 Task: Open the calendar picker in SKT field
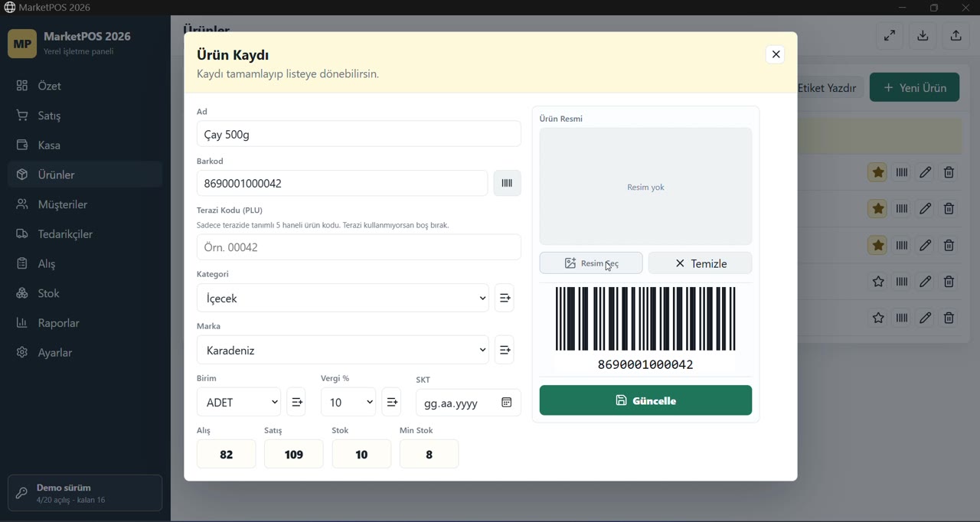[506, 403]
